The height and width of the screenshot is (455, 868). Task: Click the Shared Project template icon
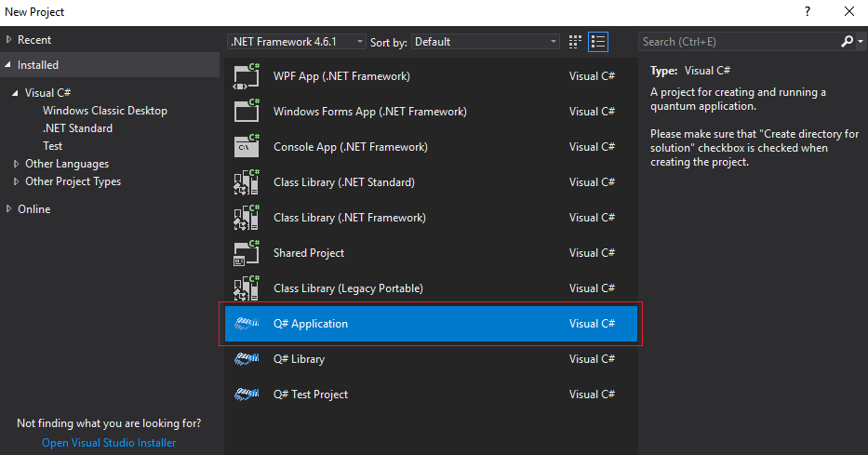(x=247, y=253)
